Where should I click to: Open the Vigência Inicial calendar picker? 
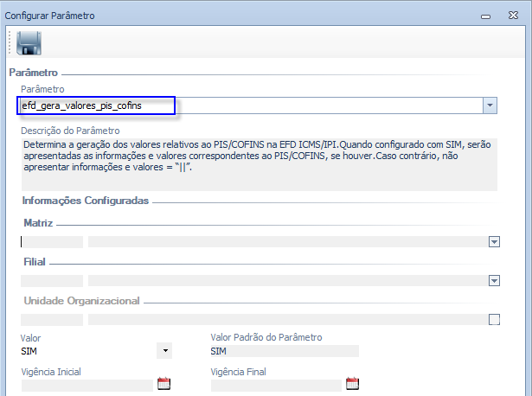point(164,385)
